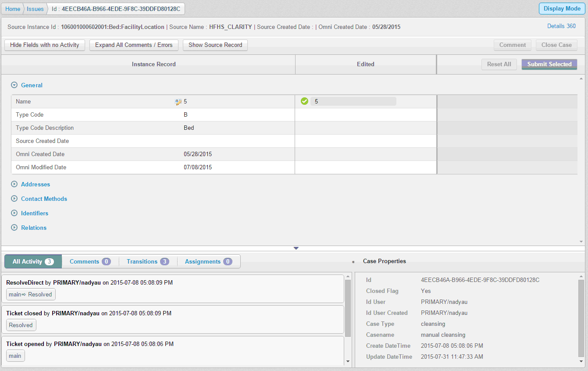Screen dimensions: 588x371
Task: Click the activity list scrollbar down arrow
Action: (348, 362)
